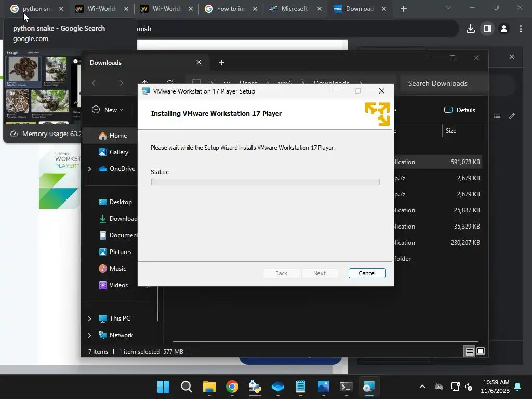Viewport: 532px width, 399px height.
Task: Open Documents quick access folder
Action: click(x=118, y=235)
